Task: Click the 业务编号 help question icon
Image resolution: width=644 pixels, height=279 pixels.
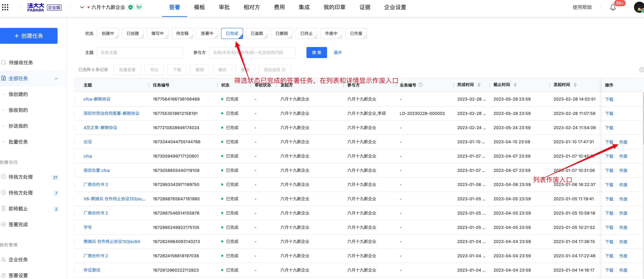Action: coord(420,85)
